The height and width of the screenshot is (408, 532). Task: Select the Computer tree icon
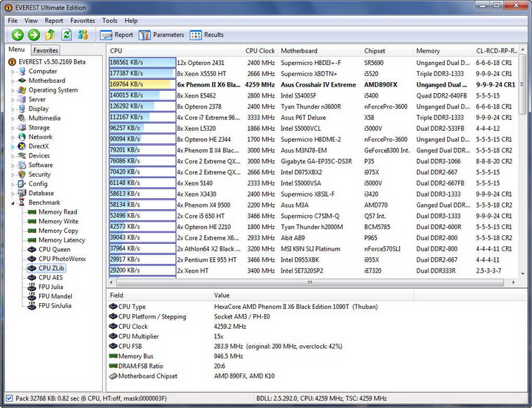[x=22, y=71]
